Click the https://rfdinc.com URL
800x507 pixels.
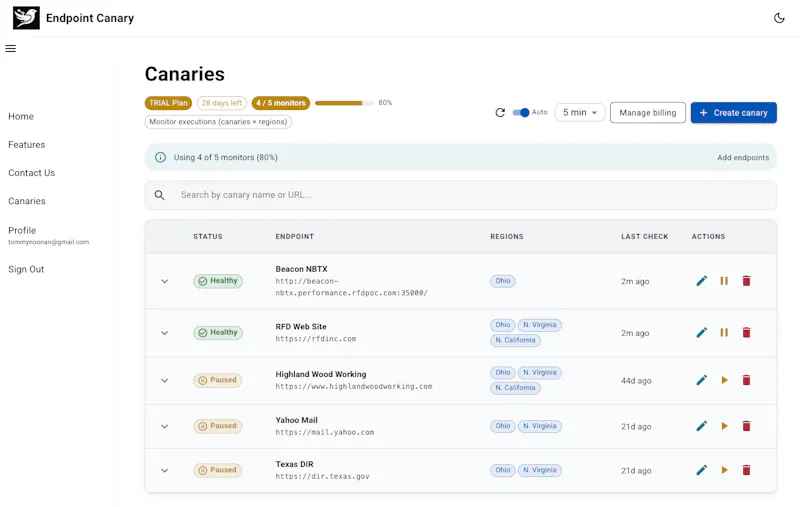click(x=316, y=339)
